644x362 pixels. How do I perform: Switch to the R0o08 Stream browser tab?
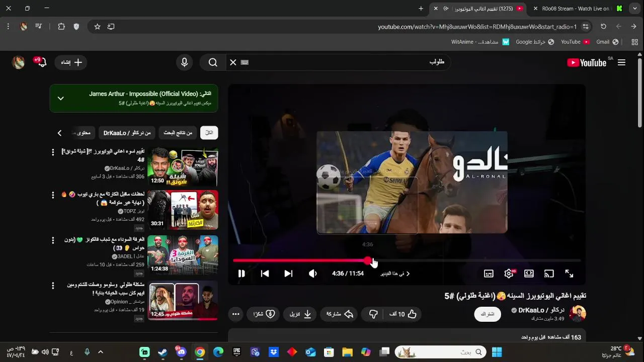click(577, 9)
